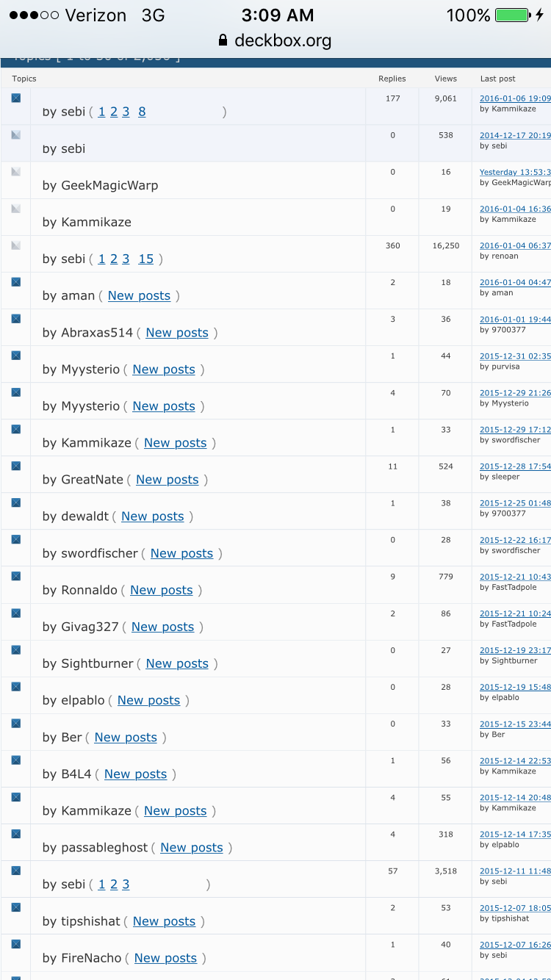The image size is (551, 980).
Task: Tap the topic icon next to Abraxas514's thread
Action: pos(15,319)
